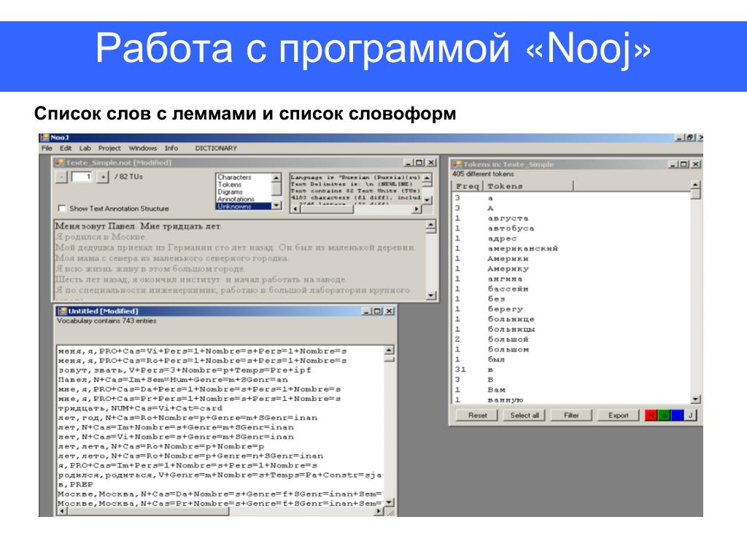Viewport: 747px width, 560px height.
Task: Click vocabulary entry 'зовут,звать,V+Pers=3'
Action: click(x=185, y=370)
